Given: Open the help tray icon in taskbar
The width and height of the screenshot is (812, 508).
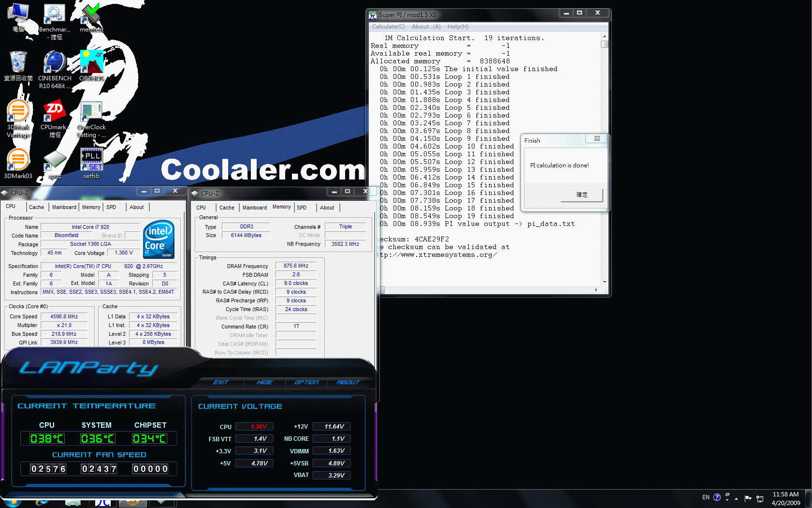Looking at the screenshot, I should pyautogui.click(x=717, y=497).
